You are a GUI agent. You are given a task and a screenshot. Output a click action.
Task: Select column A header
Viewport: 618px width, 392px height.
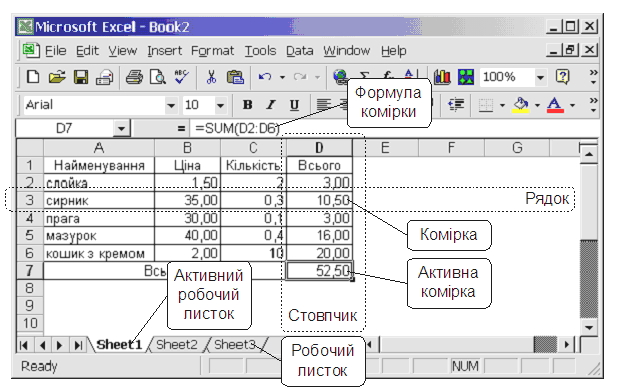pos(99,148)
